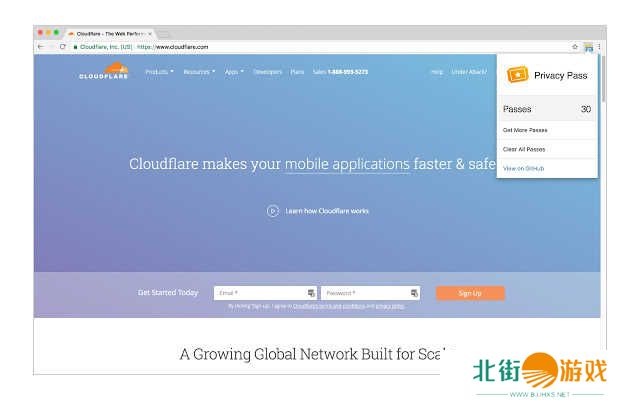The image size is (640, 400).
Task: Click the bookmark star in address bar
Action: click(x=575, y=47)
